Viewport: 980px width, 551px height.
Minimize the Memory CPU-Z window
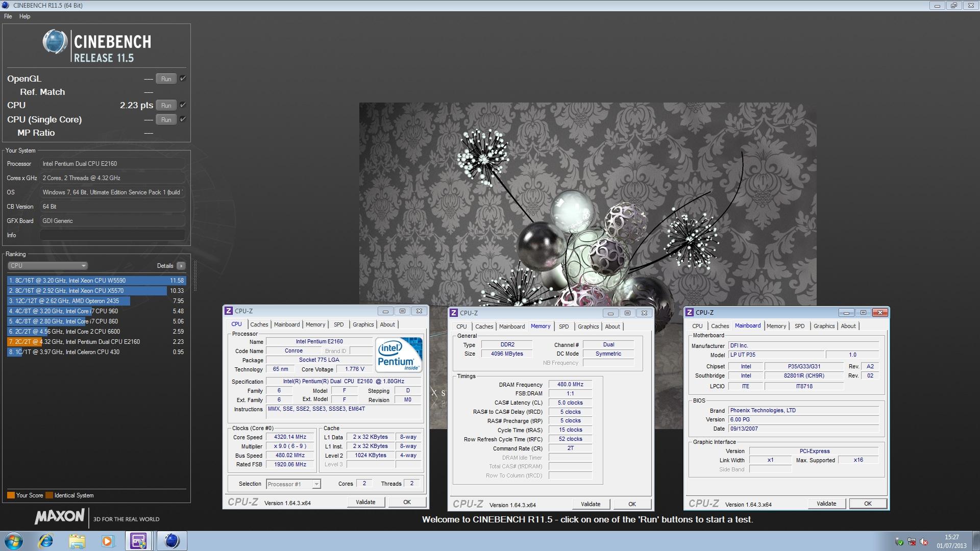point(610,313)
